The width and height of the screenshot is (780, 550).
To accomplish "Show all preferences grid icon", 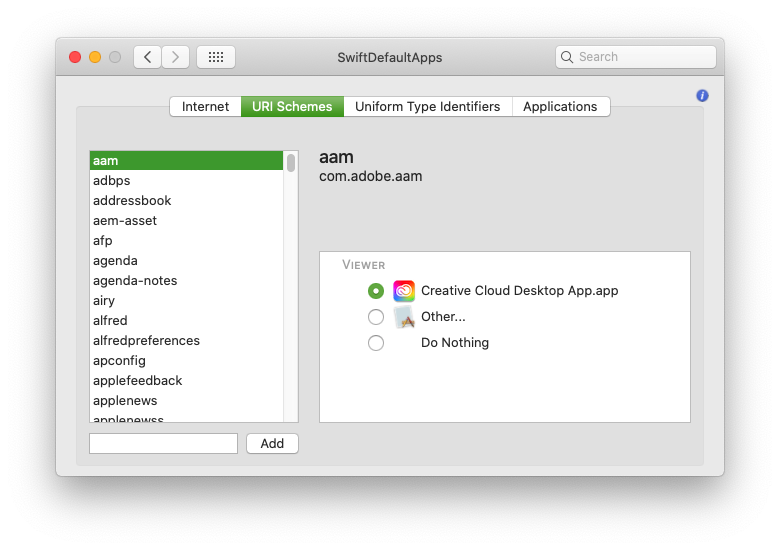I will coord(216,57).
